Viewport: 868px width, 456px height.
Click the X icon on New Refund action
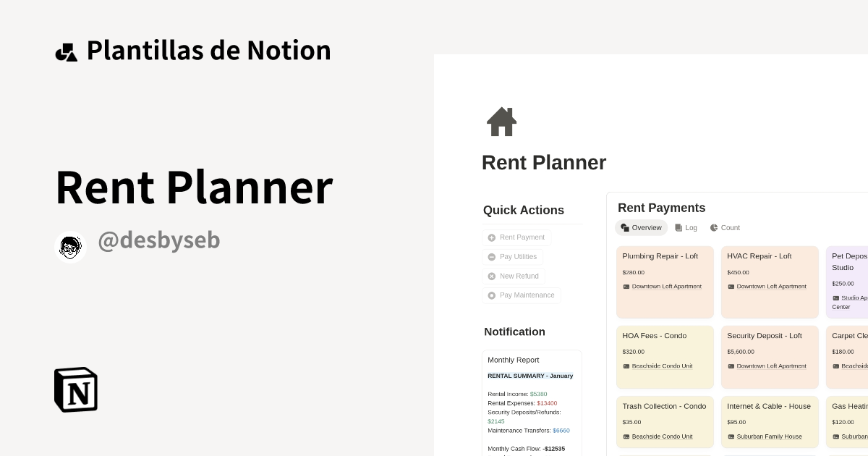pyautogui.click(x=491, y=276)
